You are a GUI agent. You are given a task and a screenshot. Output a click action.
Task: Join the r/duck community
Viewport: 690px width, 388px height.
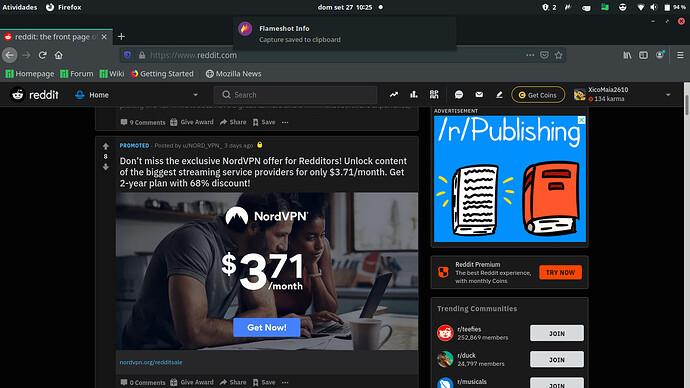point(557,359)
